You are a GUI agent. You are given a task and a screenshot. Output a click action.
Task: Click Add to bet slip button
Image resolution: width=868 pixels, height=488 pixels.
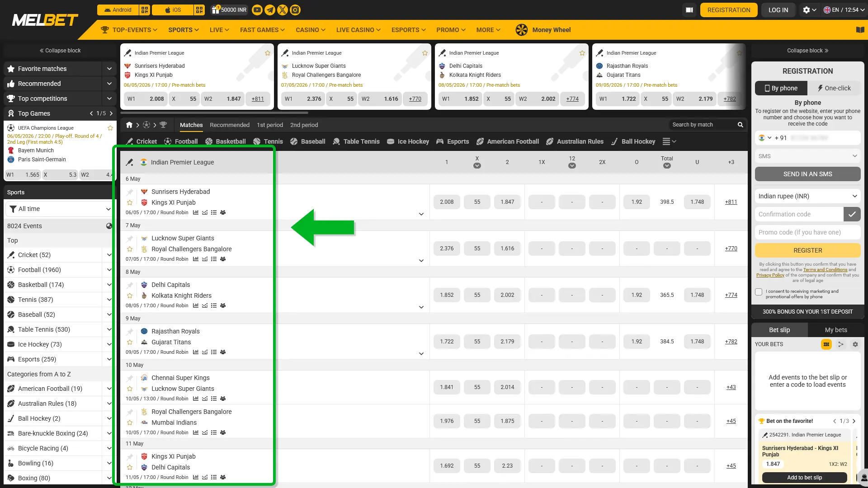pyautogui.click(x=804, y=478)
